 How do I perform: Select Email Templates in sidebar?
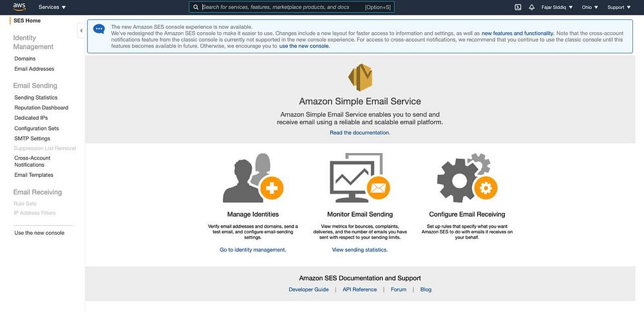coord(33,175)
